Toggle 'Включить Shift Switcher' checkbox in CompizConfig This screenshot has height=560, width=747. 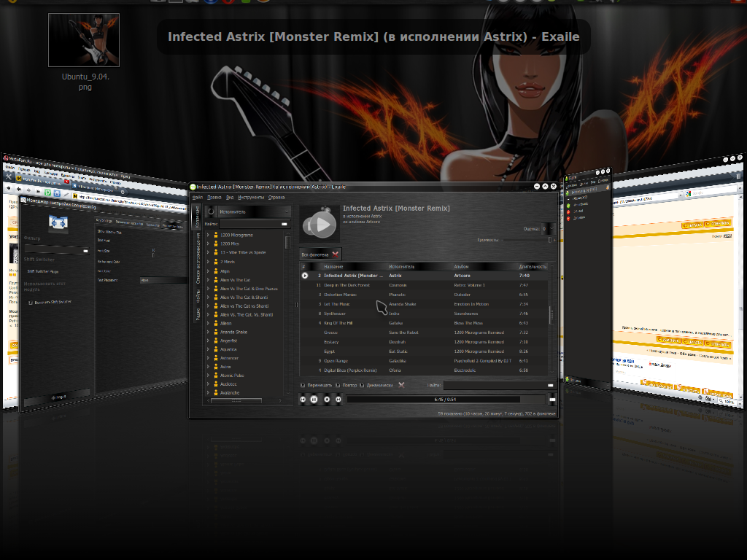click(31, 302)
